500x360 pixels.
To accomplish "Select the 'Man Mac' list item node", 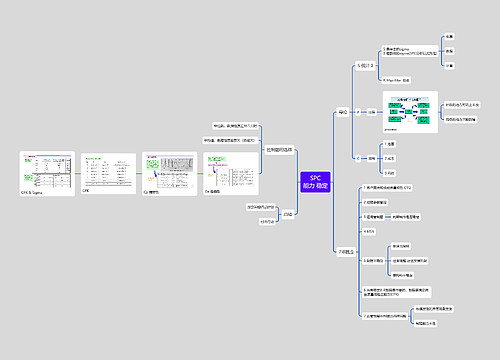I will (x=396, y=80).
